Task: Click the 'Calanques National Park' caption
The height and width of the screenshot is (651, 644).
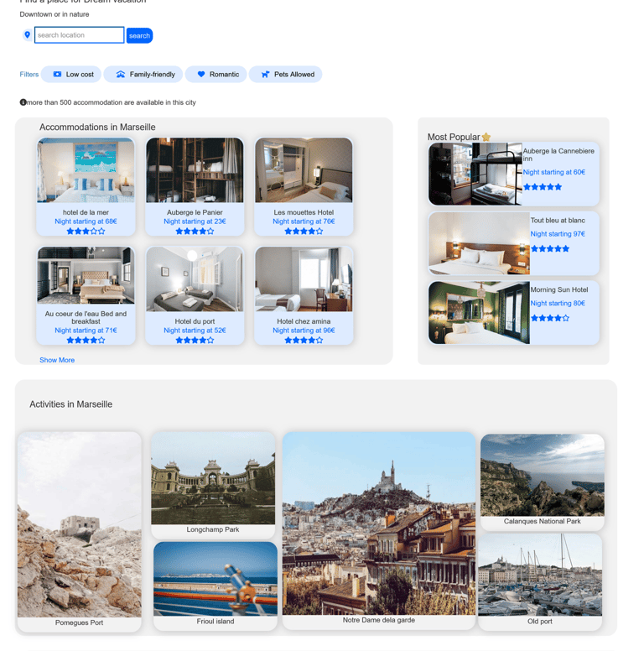Action: 543,521
